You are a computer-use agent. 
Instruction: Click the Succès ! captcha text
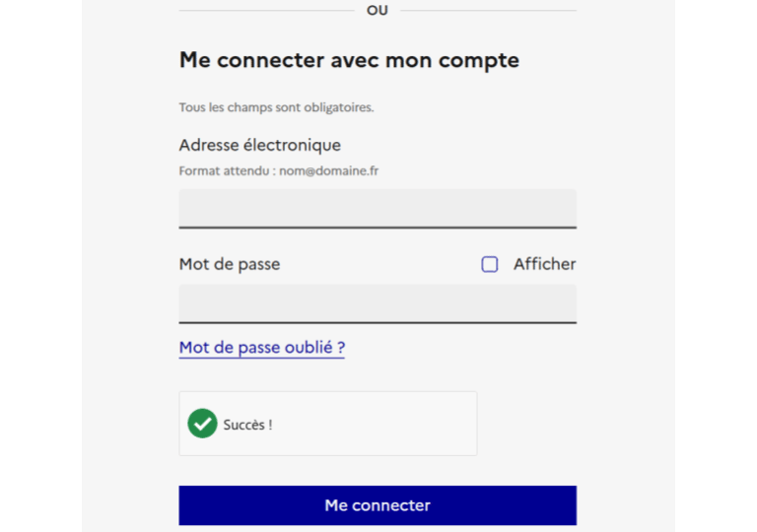pos(247,425)
